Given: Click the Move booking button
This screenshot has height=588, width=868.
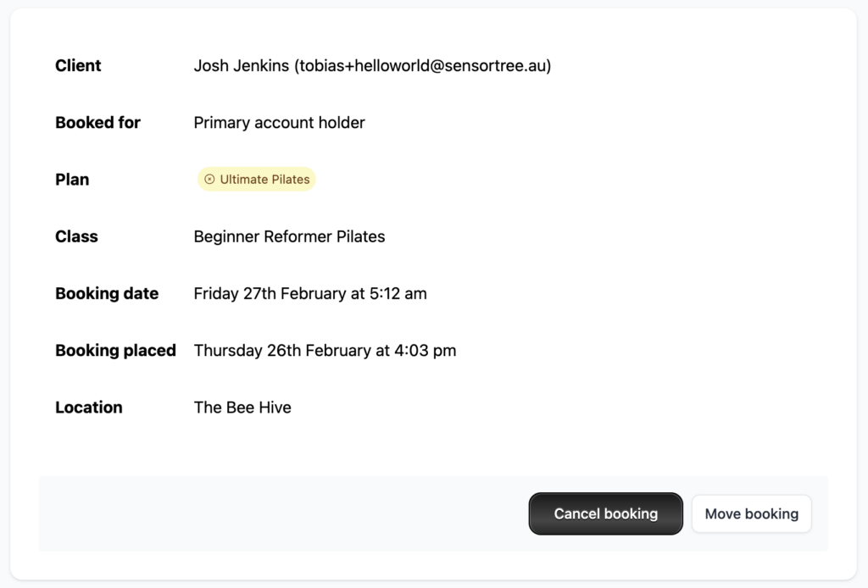Looking at the screenshot, I should (751, 514).
